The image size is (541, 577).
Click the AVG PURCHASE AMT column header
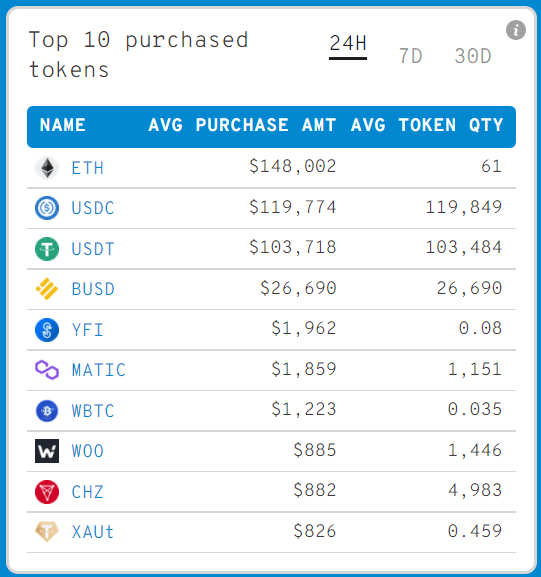pos(242,125)
